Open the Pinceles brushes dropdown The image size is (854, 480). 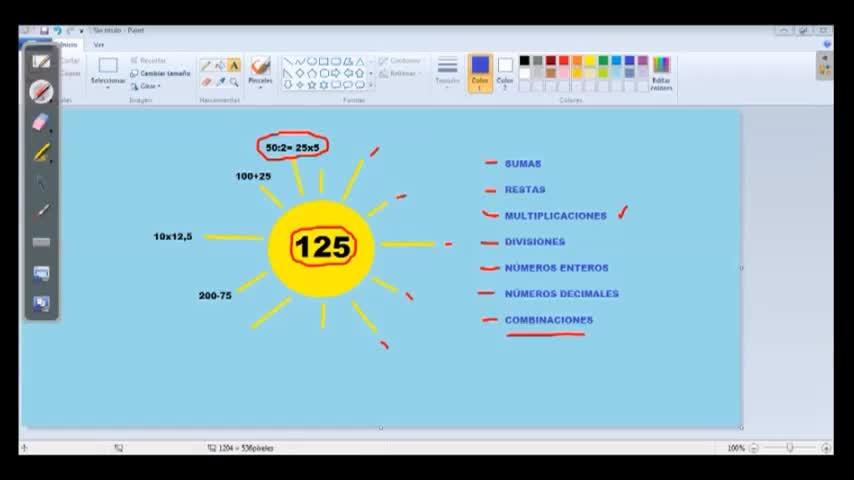[x=260, y=81]
